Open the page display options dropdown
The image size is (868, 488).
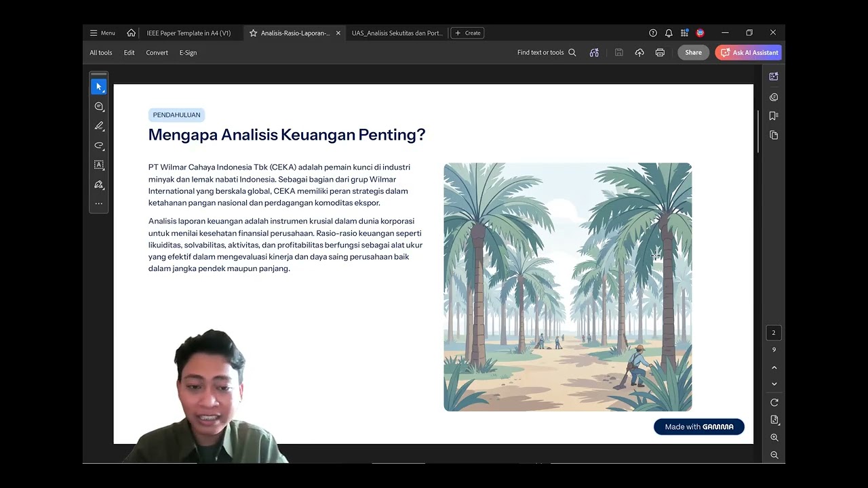coord(774,420)
